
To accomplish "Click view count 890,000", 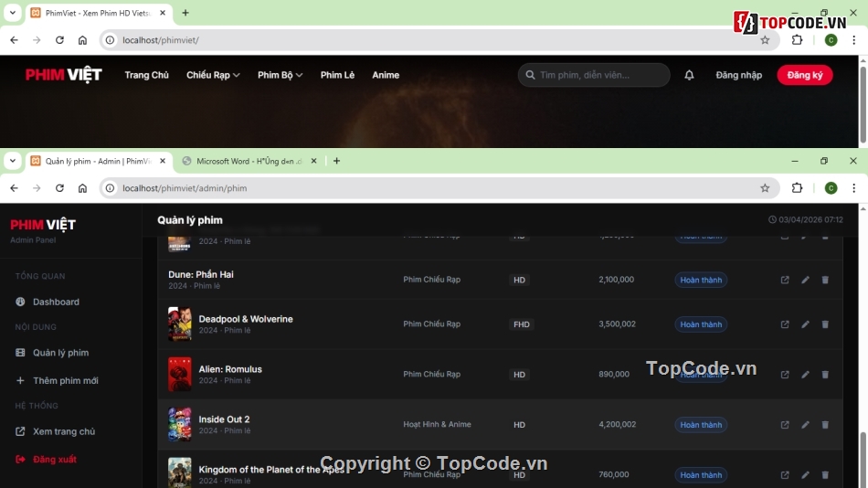I will 614,375.
